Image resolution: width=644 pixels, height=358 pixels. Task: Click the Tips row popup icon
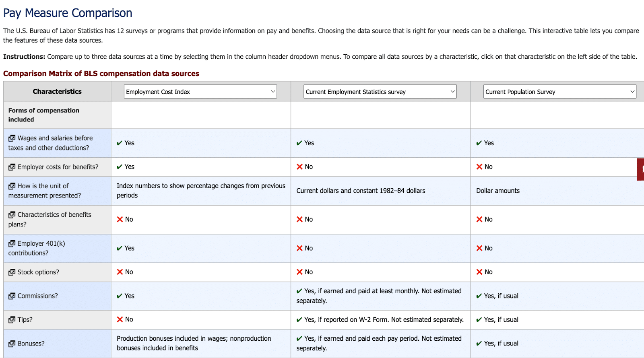pos(12,320)
